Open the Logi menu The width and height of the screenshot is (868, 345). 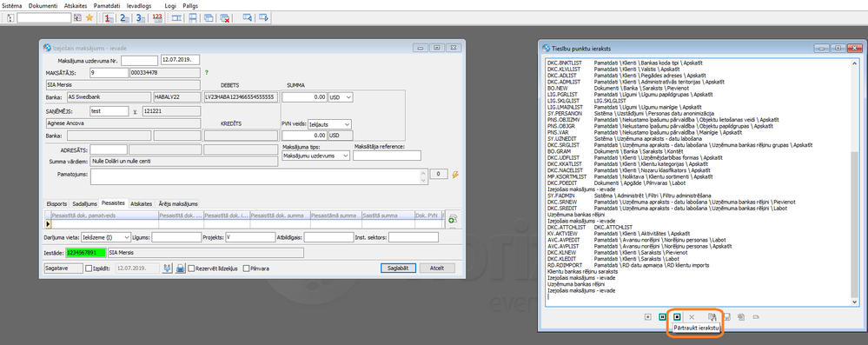pos(170,5)
